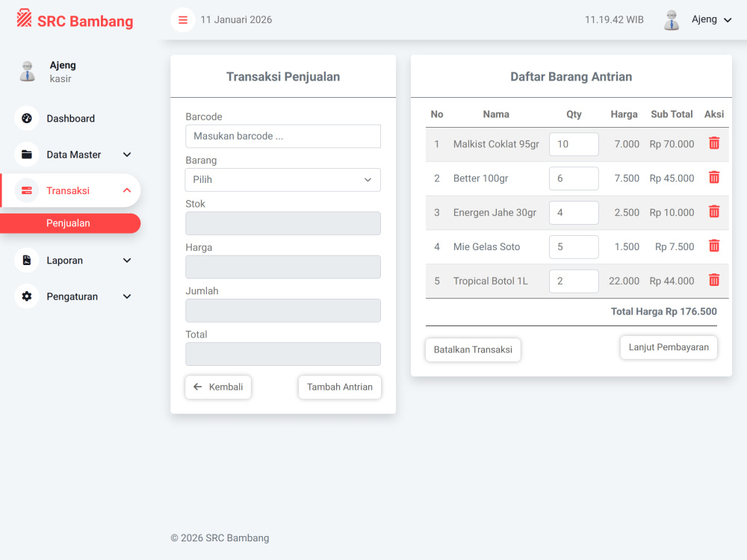Open Data Master menu label

tap(74, 155)
